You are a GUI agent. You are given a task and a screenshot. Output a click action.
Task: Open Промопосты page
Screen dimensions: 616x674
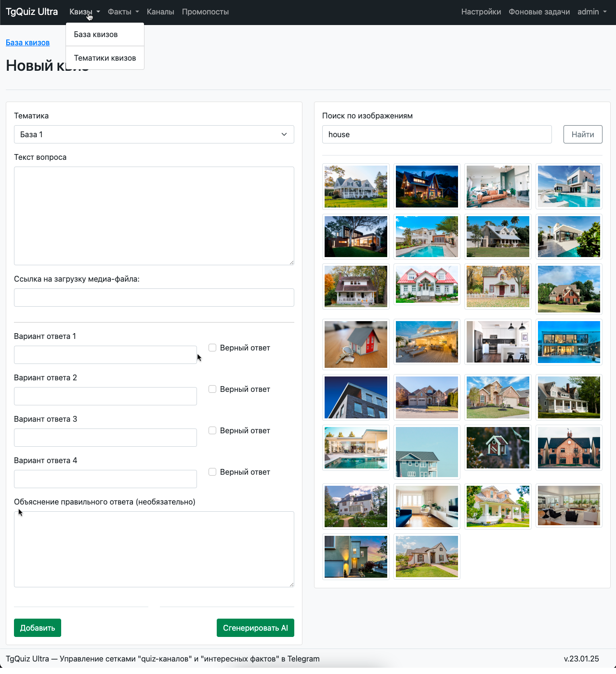pyautogui.click(x=205, y=12)
